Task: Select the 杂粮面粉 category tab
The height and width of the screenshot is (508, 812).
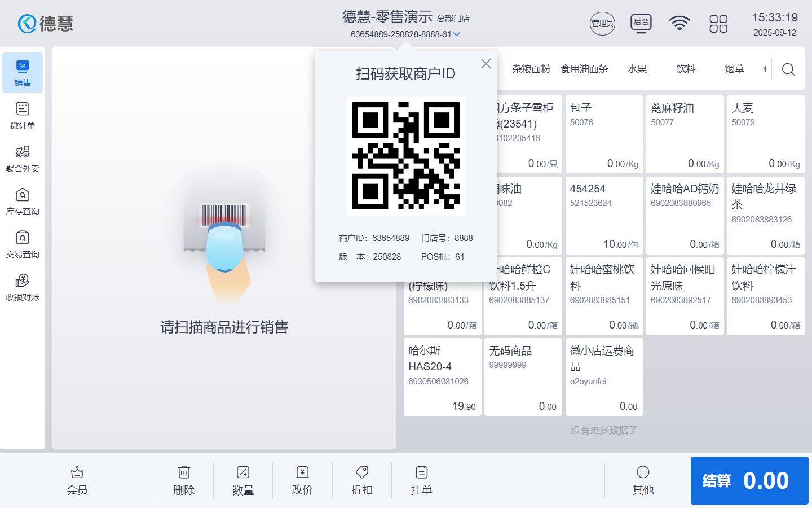Action: click(x=531, y=69)
